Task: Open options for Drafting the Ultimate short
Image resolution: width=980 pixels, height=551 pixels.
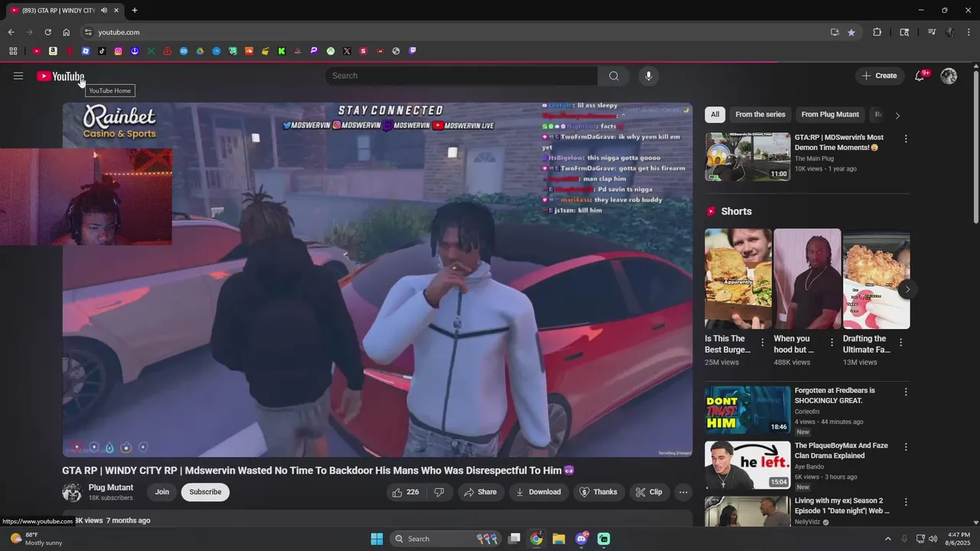Action: coord(900,342)
